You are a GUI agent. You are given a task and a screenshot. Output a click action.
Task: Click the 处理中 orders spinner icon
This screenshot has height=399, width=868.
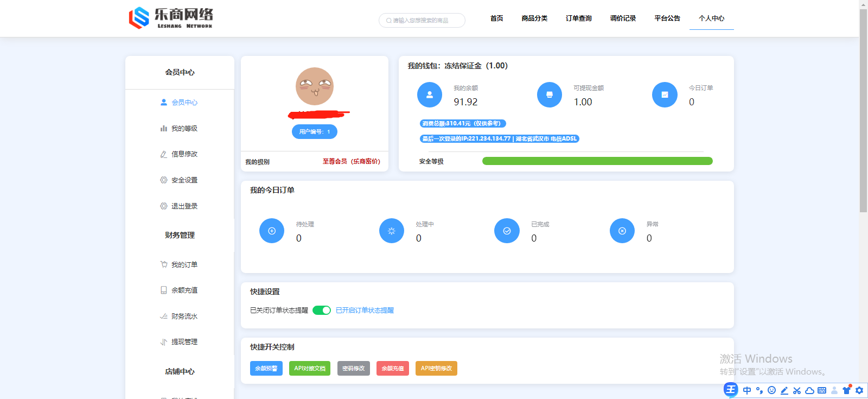pos(392,231)
